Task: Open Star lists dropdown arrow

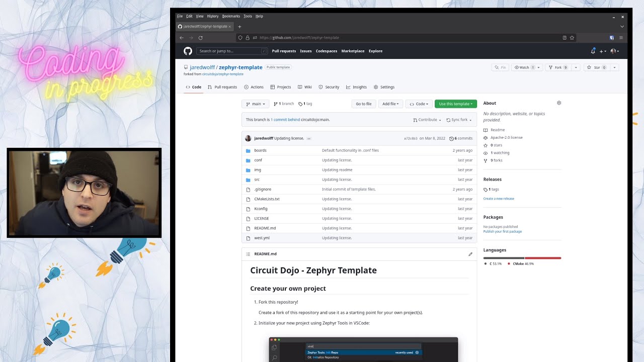Action: coord(614,67)
